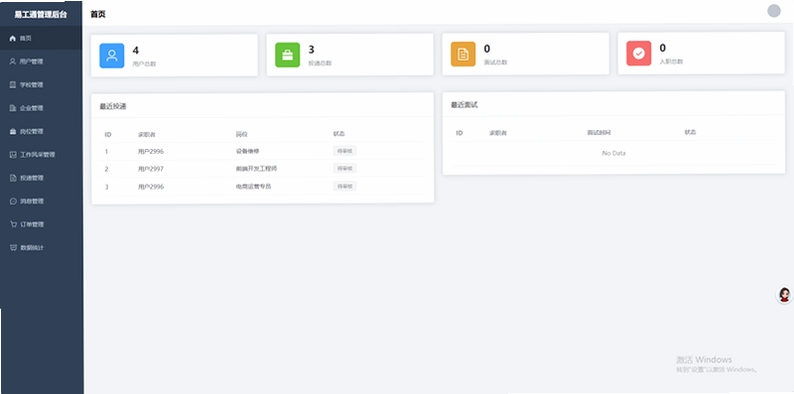Click the 电商运营专员 position cell
Screen dimensions: 794x394
click(253, 186)
